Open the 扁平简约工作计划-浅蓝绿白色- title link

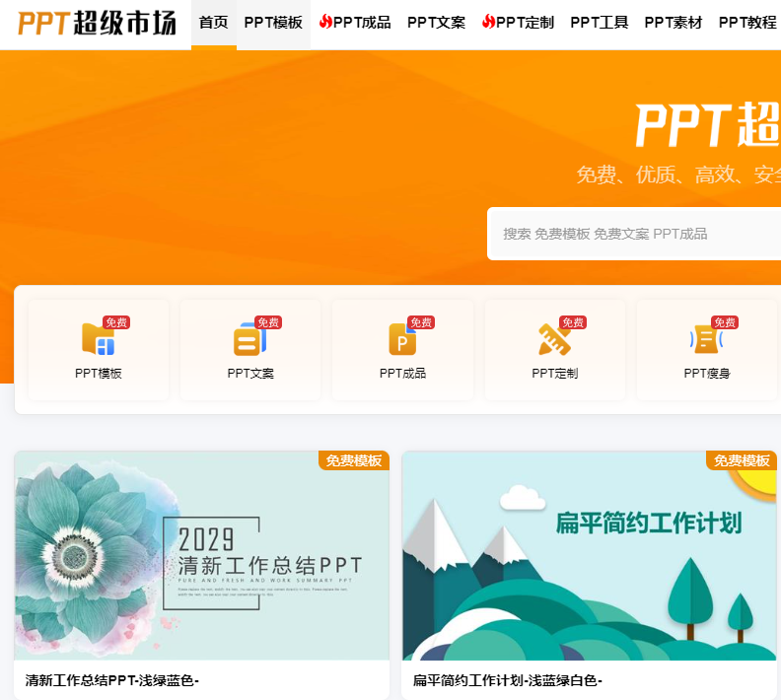click(x=508, y=680)
